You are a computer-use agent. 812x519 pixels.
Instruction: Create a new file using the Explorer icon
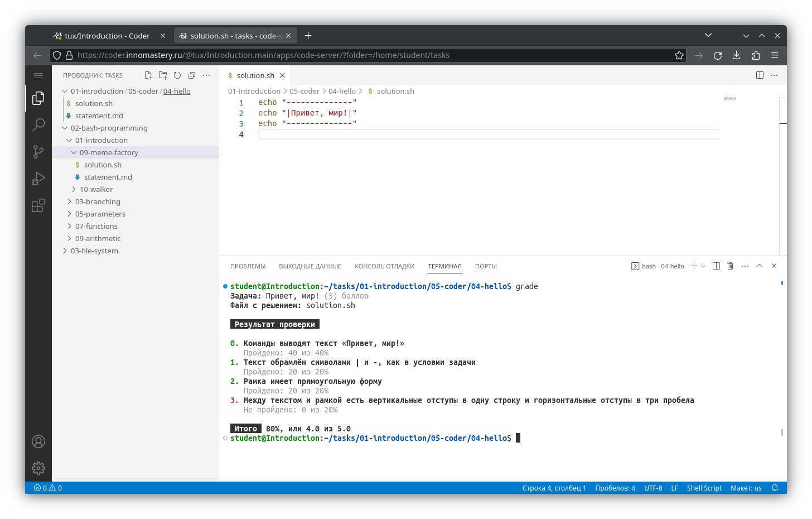[x=148, y=75]
